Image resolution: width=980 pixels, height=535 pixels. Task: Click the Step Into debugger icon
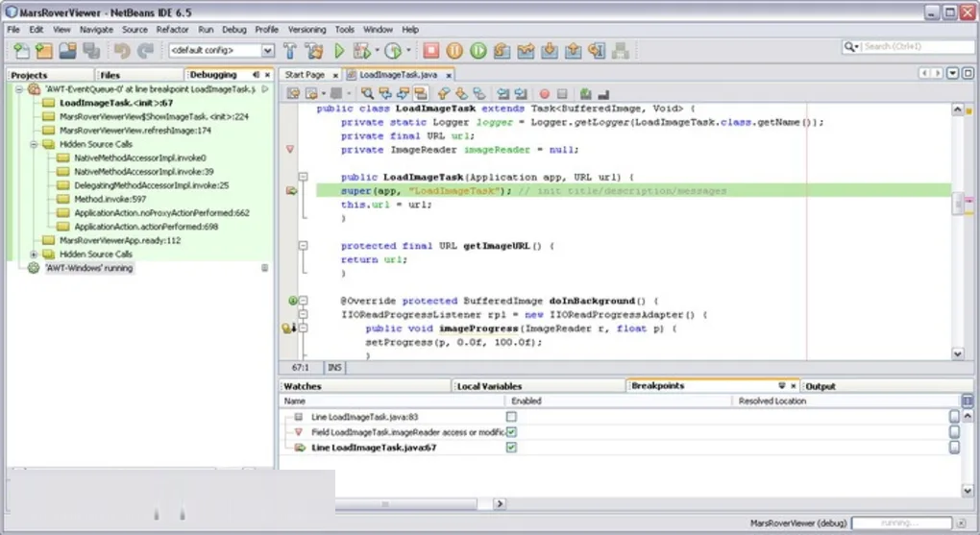[550, 51]
